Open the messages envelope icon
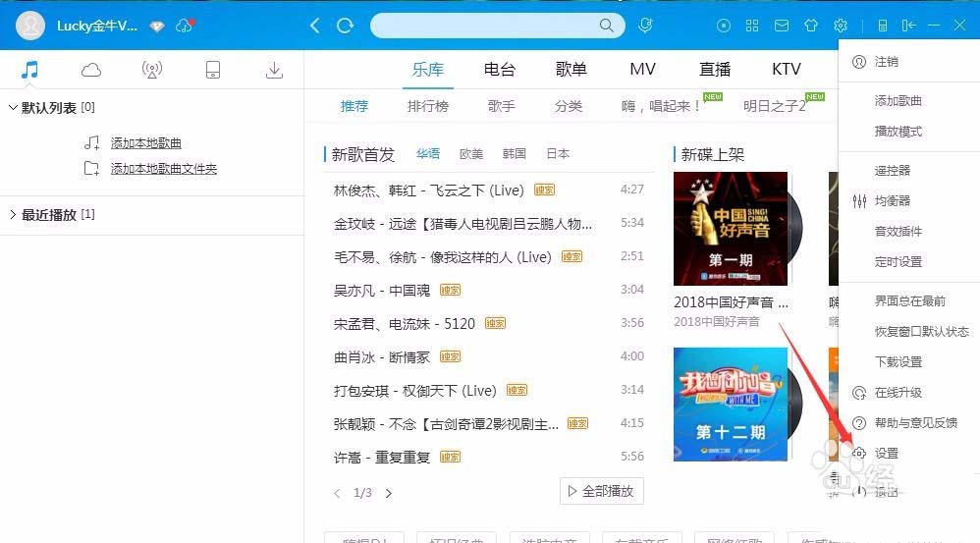 (x=782, y=26)
